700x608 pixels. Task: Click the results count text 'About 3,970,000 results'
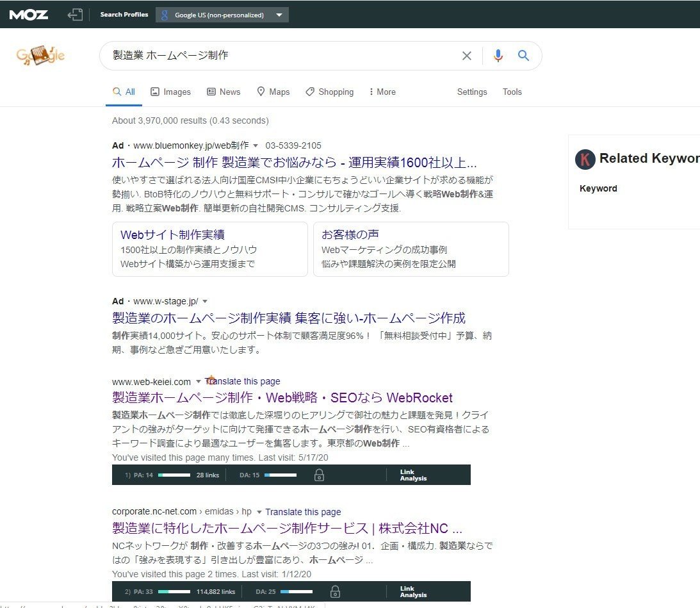pyautogui.click(x=159, y=120)
